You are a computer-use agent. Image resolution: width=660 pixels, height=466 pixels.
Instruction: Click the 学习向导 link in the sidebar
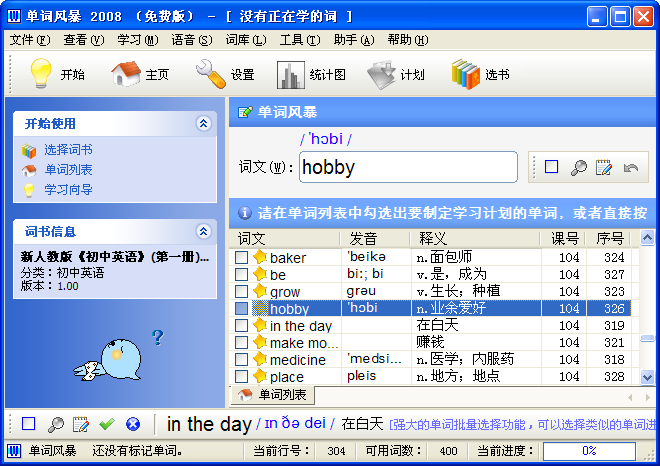click(68, 189)
